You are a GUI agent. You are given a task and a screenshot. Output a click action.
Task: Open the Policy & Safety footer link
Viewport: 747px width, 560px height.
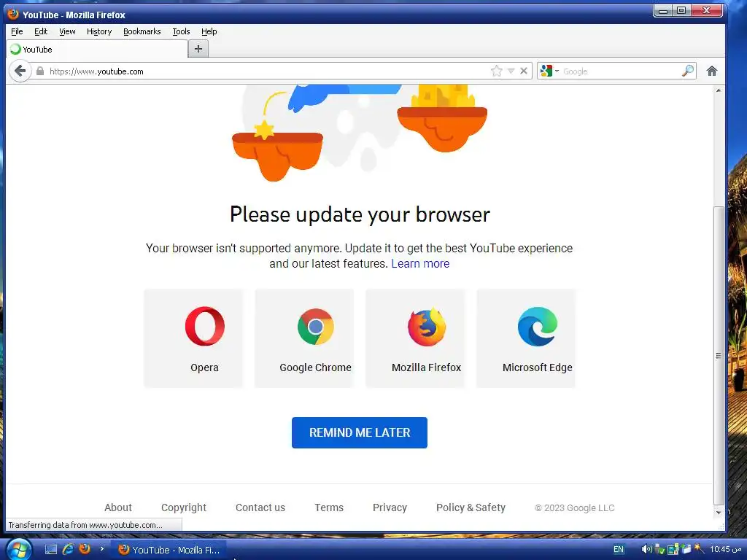click(x=471, y=507)
